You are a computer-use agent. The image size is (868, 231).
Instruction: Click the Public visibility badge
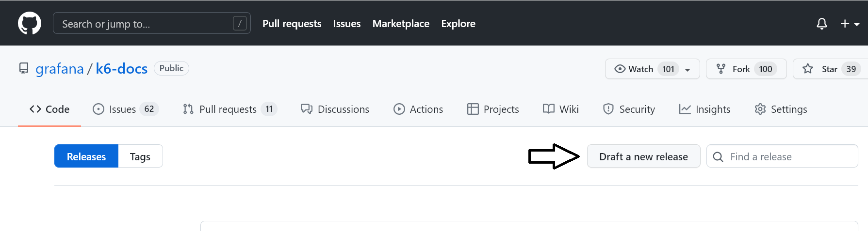point(171,68)
